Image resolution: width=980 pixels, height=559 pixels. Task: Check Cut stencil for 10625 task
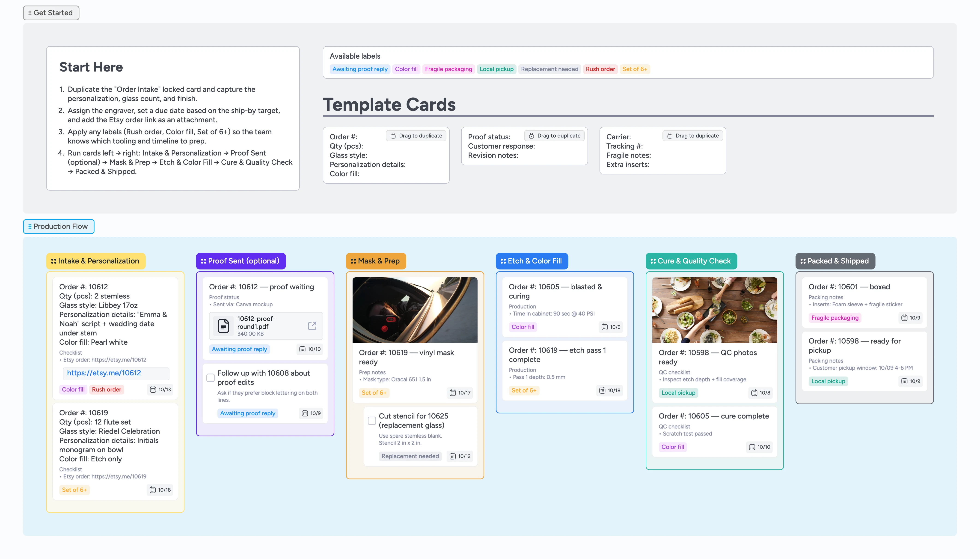tap(372, 421)
